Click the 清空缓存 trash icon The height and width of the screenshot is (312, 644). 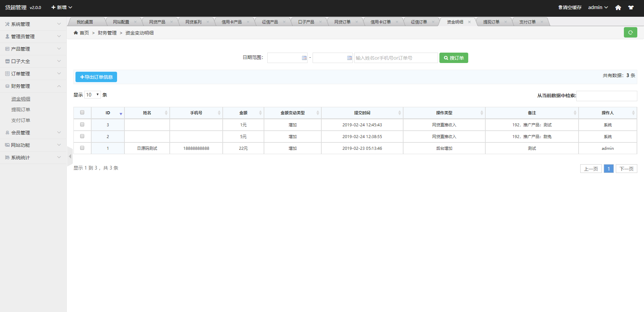560,7
